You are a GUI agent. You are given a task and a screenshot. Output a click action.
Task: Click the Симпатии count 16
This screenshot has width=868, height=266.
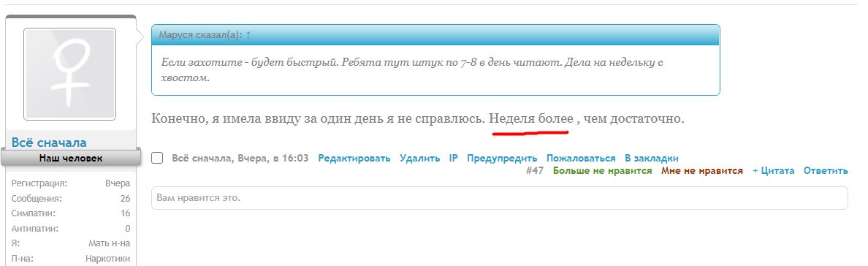coord(125,213)
